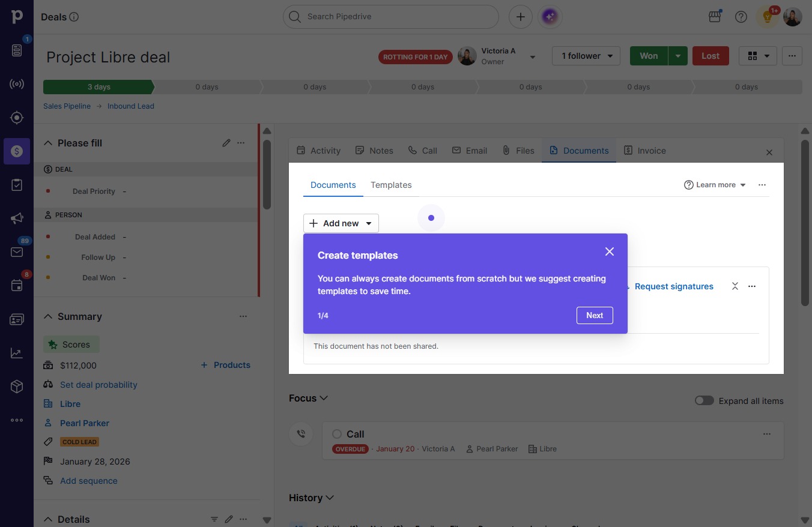The image size is (812, 527).
Task: Open the Deals dollar icon in sidebar
Action: tap(17, 151)
